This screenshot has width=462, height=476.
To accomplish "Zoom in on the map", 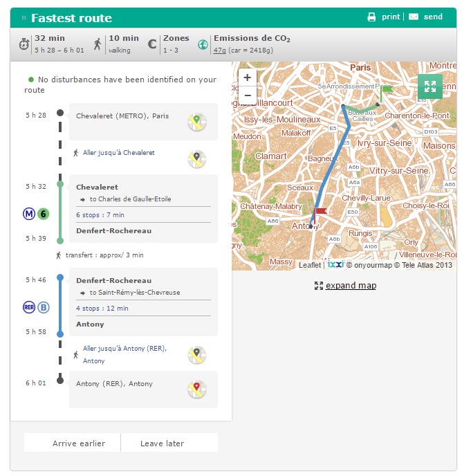I will click(x=247, y=77).
